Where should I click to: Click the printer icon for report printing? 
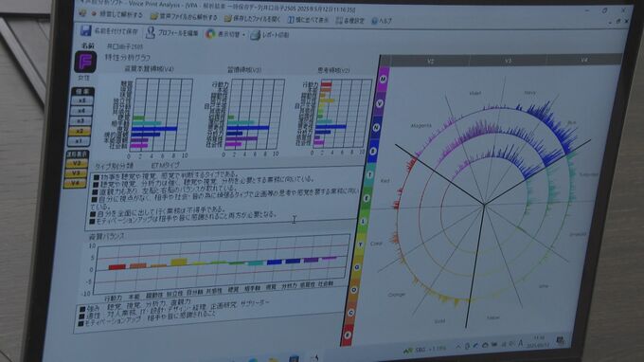tap(255, 35)
